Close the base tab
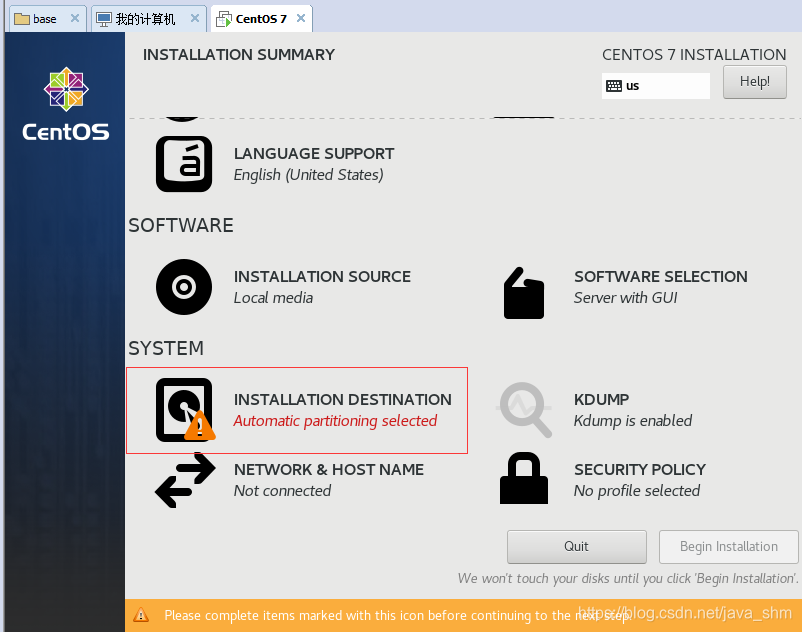 click(x=75, y=18)
